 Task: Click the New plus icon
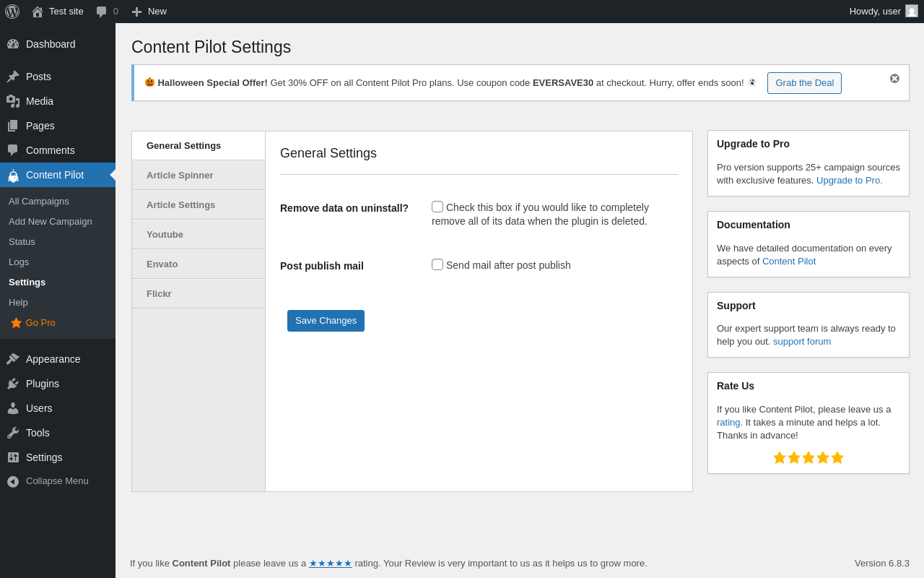pos(136,12)
